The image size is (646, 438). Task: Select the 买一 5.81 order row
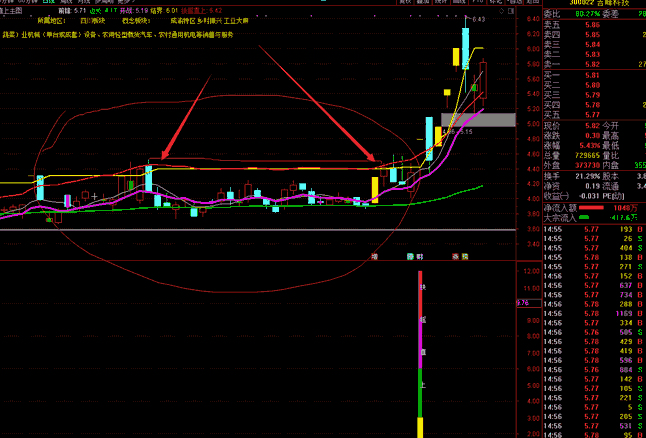595,75
